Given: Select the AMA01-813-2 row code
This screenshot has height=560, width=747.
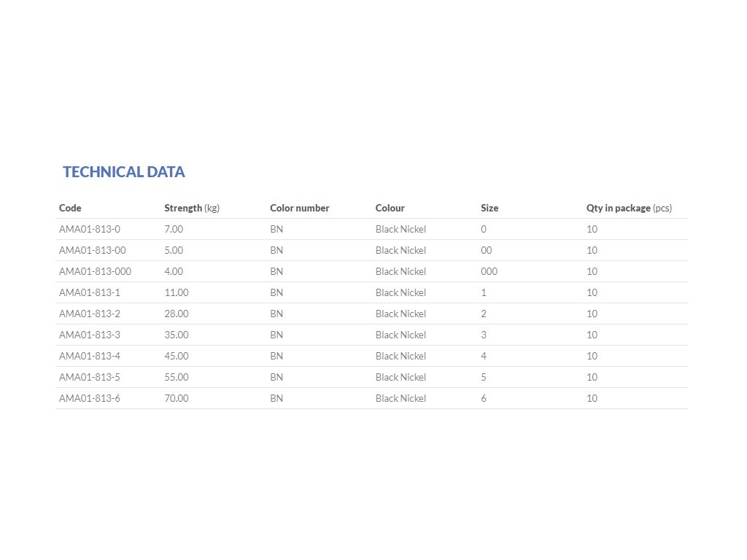Looking at the screenshot, I should [x=89, y=314].
